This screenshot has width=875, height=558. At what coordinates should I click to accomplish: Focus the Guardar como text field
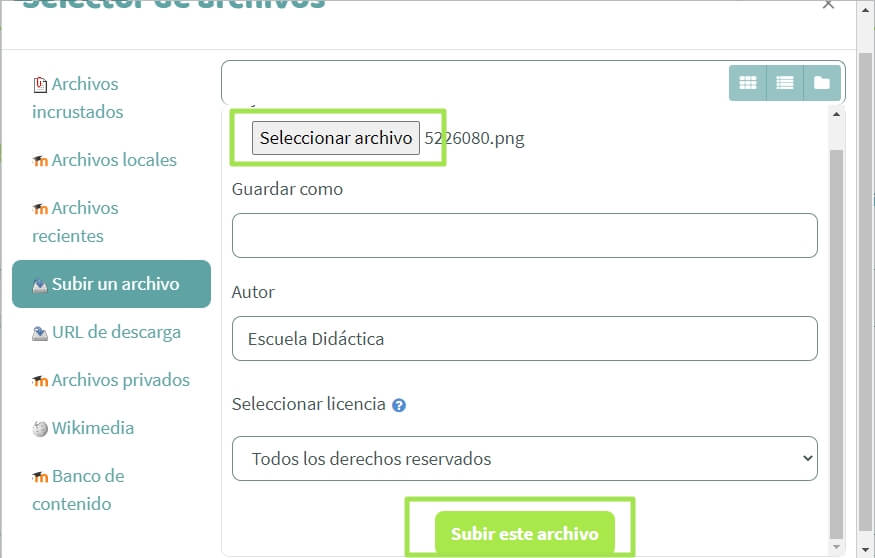tap(525, 235)
